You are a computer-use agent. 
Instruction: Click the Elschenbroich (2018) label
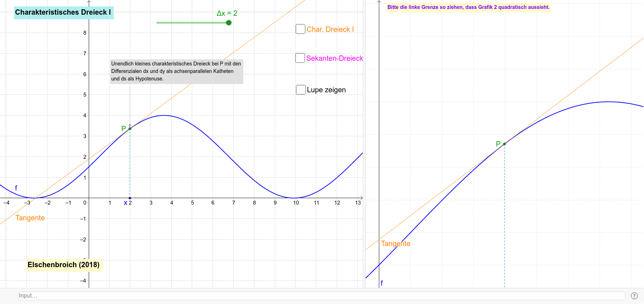click(x=64, y=265)
